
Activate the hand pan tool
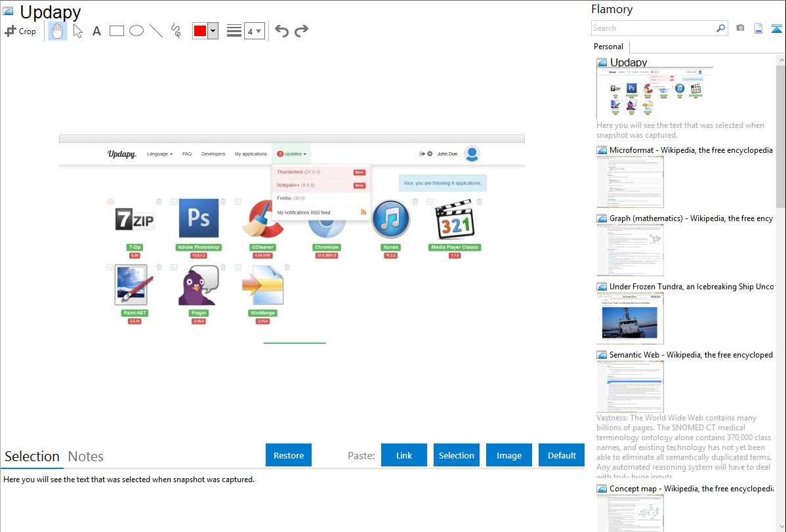tap(57, 31)
